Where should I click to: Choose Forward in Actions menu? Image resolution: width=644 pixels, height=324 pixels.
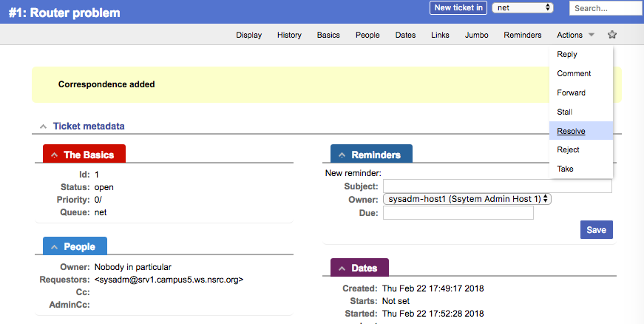(x=571, y=92)
